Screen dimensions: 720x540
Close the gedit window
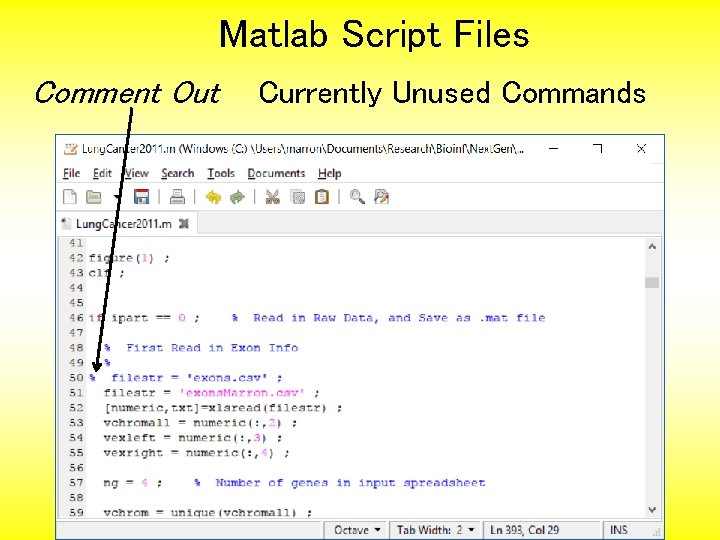point(641,148)
